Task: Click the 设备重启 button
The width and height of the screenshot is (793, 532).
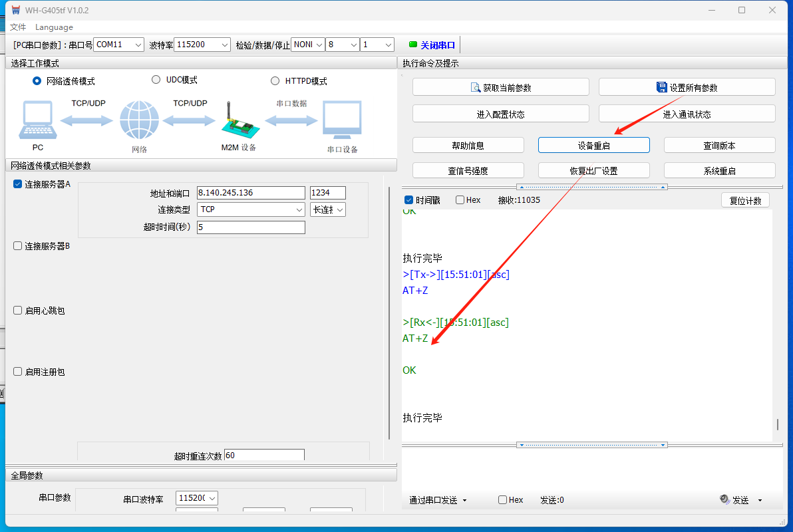Action: [x=593, y=146]
